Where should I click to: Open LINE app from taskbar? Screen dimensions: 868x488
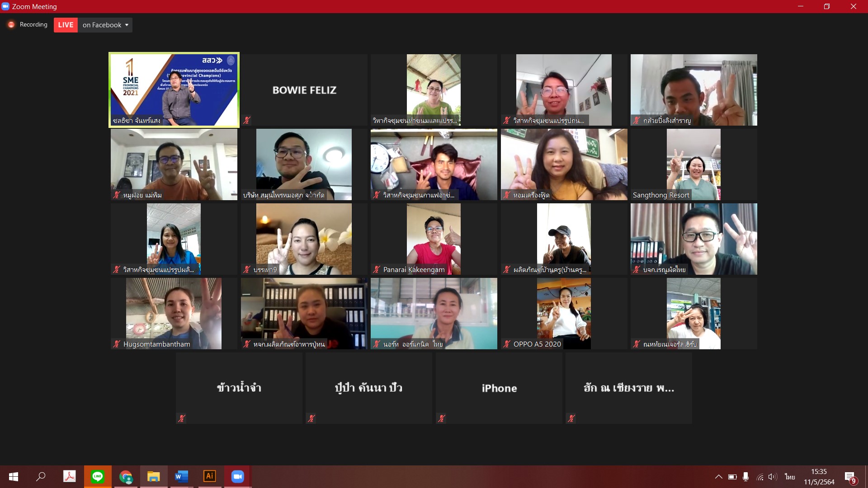pos(98,476)
